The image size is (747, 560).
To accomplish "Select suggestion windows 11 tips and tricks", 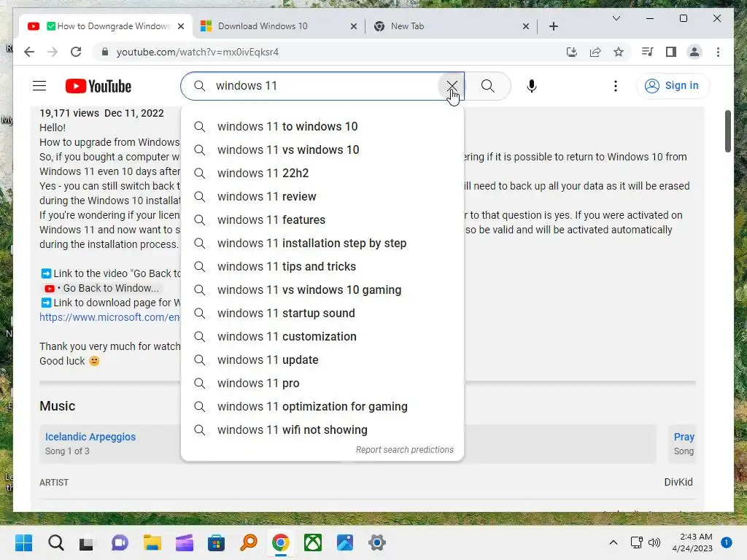I will pos(322,267).
